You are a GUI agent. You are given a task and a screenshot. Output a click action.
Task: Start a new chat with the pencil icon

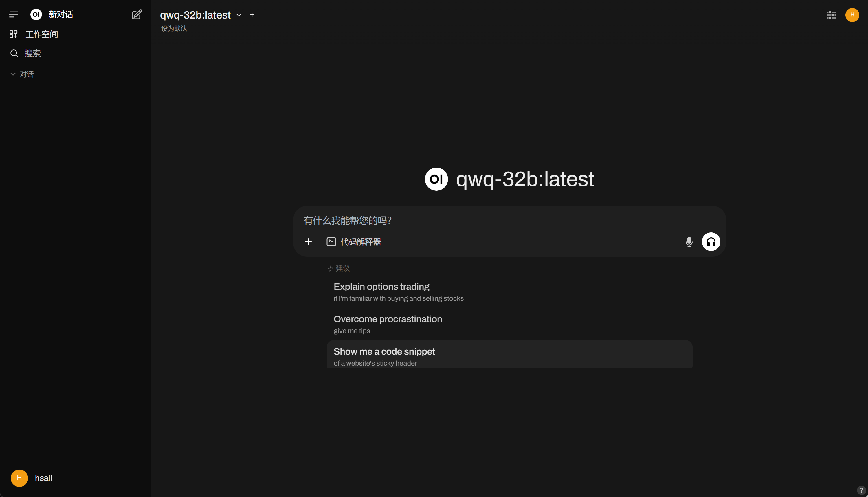coord(137,14)
